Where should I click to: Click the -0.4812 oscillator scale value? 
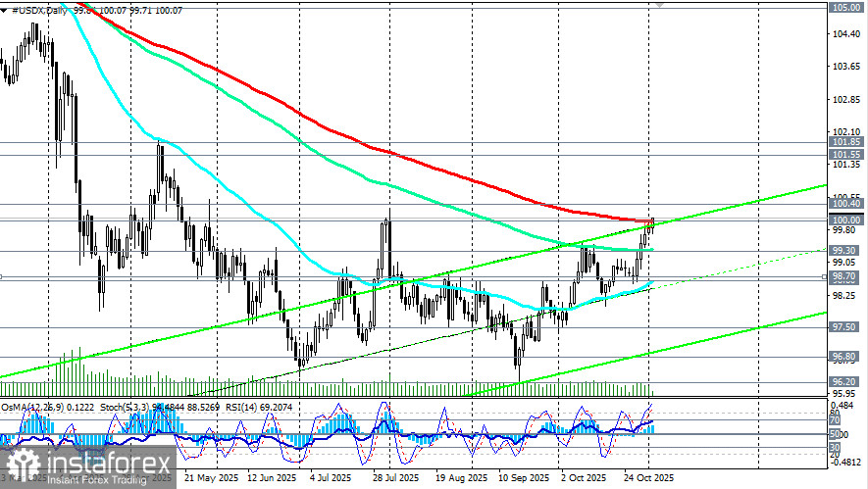844,463
